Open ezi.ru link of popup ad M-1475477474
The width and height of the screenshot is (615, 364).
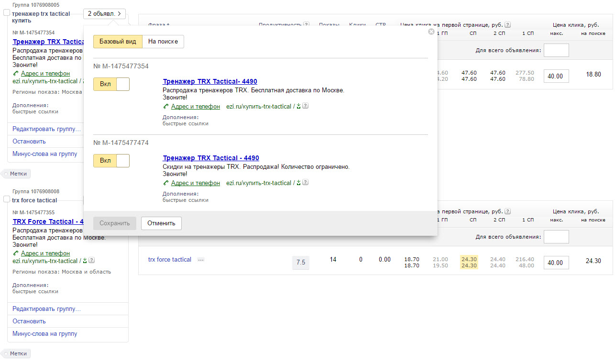pyautogui.click(x=259, y=183)
